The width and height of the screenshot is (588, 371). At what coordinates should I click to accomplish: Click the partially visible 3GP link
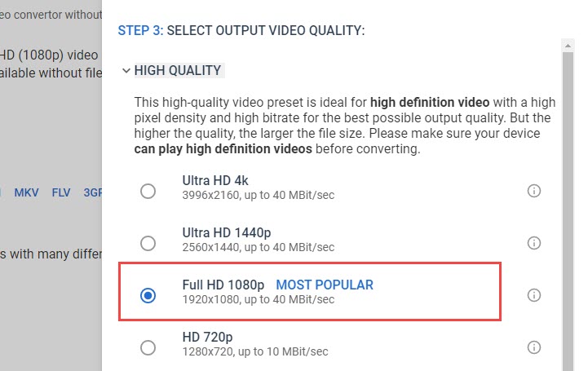point(92,193)
